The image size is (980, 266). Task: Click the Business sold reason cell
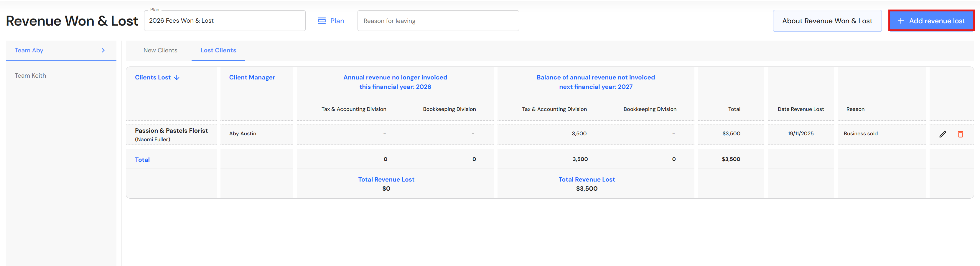coord(861,134)
